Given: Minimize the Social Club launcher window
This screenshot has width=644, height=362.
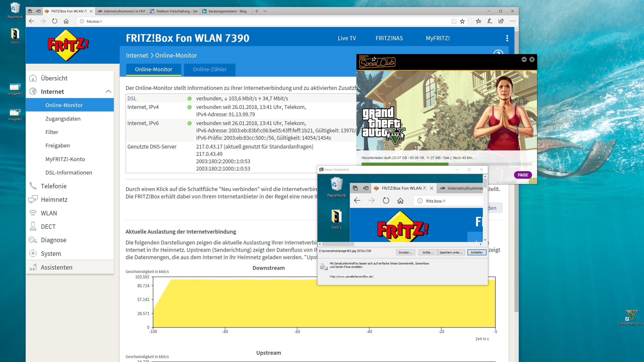Looking at the screenshot, I should pos(524,59).
